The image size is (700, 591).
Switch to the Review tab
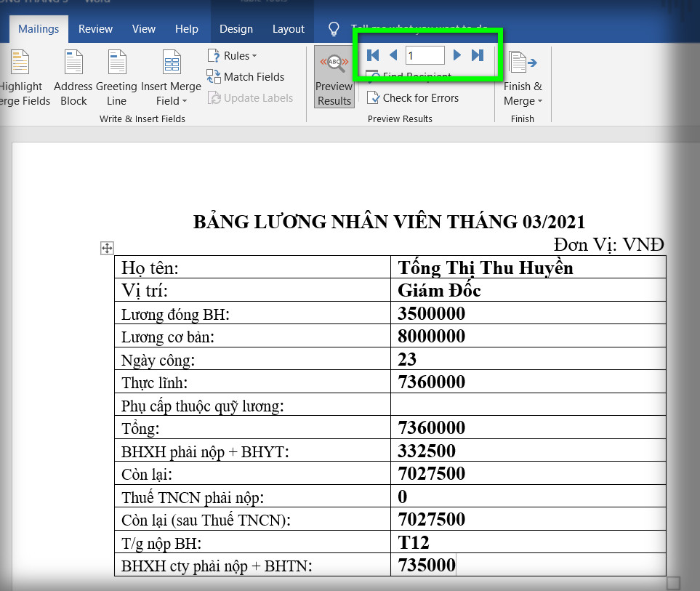pyautogui.click(x=95, y=29)
